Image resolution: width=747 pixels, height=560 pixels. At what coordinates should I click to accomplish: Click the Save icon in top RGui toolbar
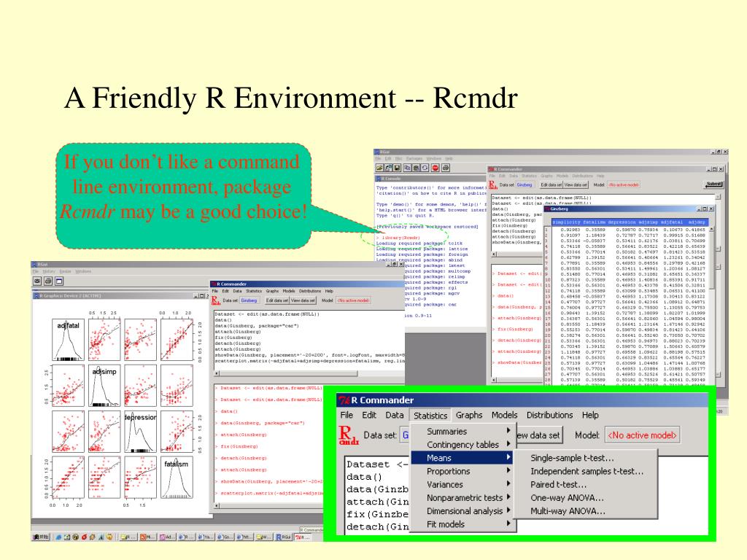[x=398, y=168]
